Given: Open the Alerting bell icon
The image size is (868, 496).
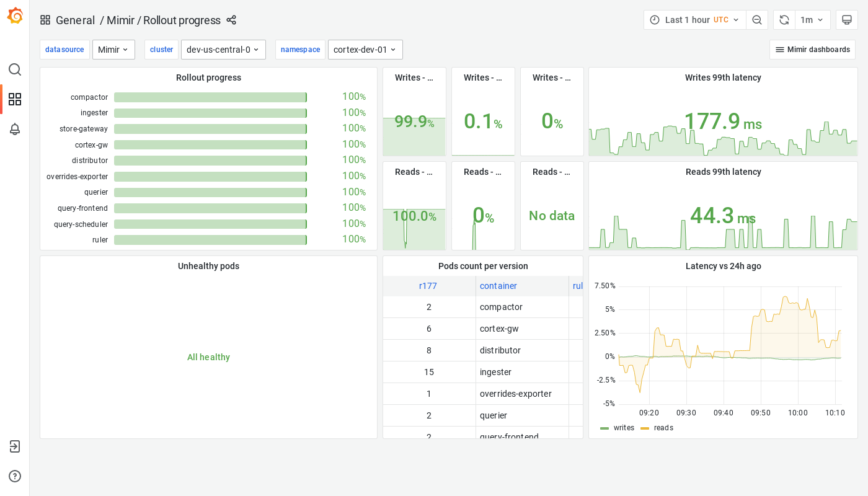Looking at the screenshot, I should coord(14,129).
